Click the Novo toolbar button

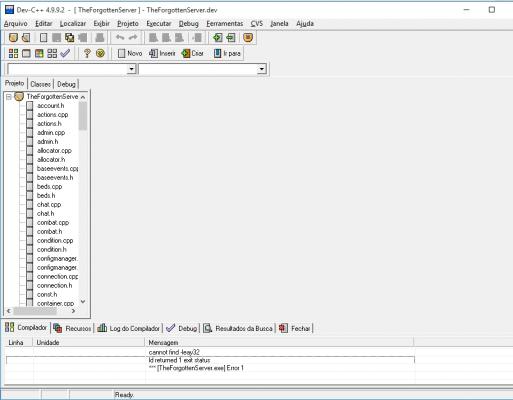click(130, 53)
